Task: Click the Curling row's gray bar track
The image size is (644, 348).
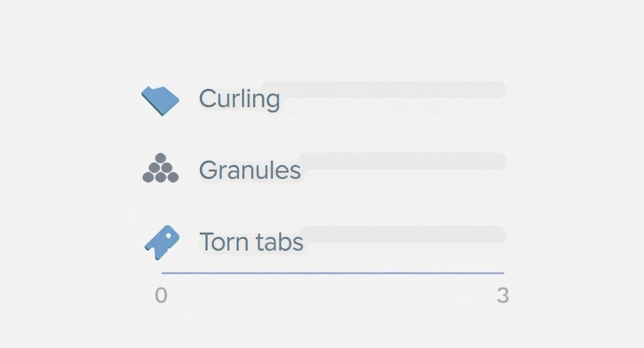Action: pos(393,89)
